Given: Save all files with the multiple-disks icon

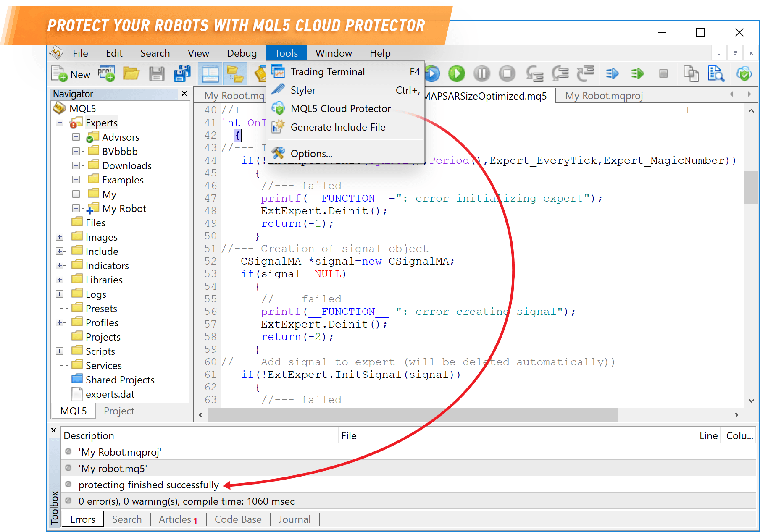Looking at the screenshot, I should (182, 73).
